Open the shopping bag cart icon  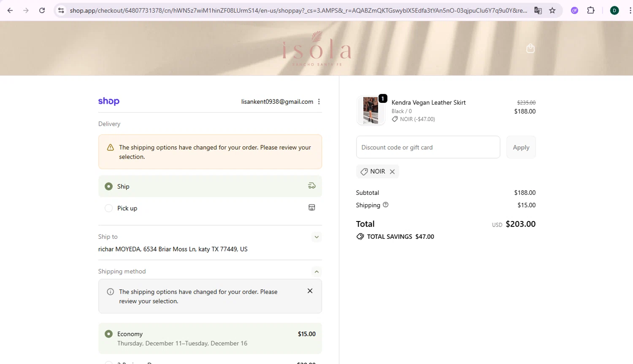click(530, 49)
